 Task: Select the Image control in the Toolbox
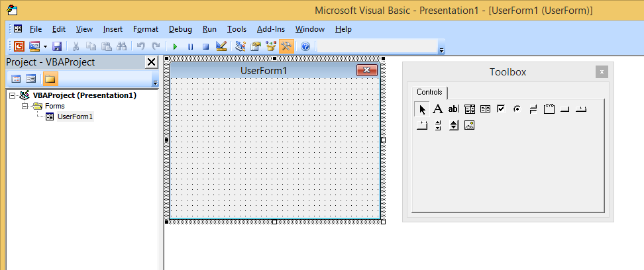[x=470, y=125]
